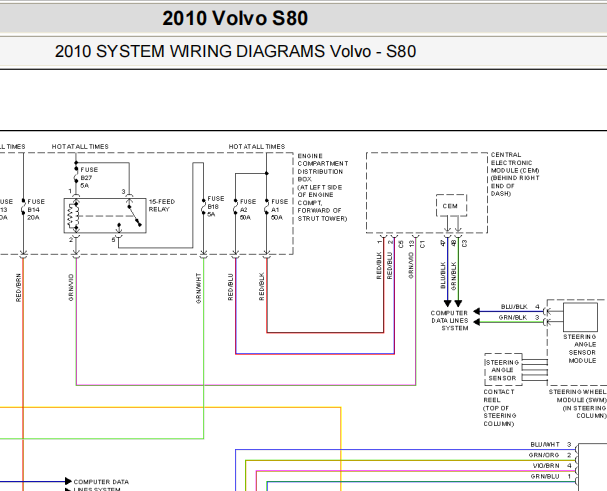
Task: Select the HOT AT ALL TIMES label above fuse A1
Action: (x=257, y=146)
